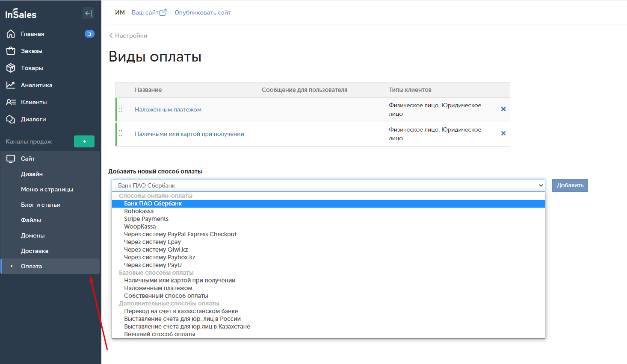Click the Аналитика chart icon

[x=11, y=85]
